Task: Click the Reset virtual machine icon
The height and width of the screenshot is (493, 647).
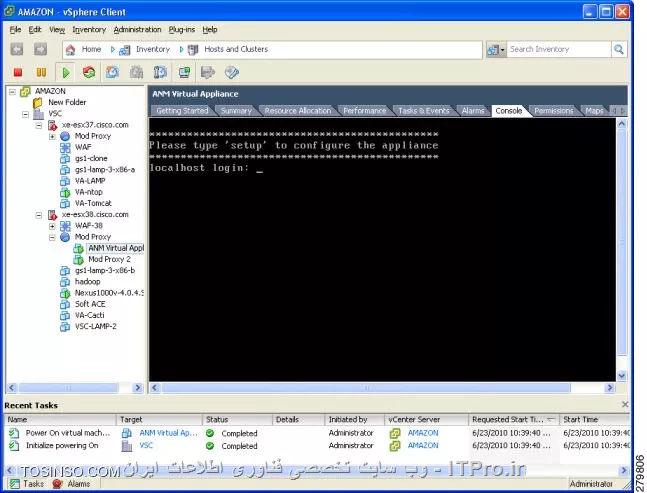Action: point(89,73)
